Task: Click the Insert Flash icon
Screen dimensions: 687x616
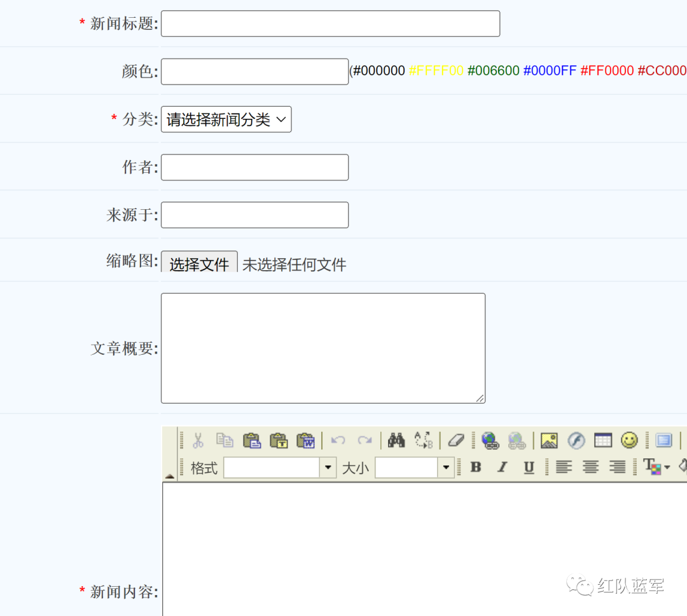Action: [x=576, y=440]
